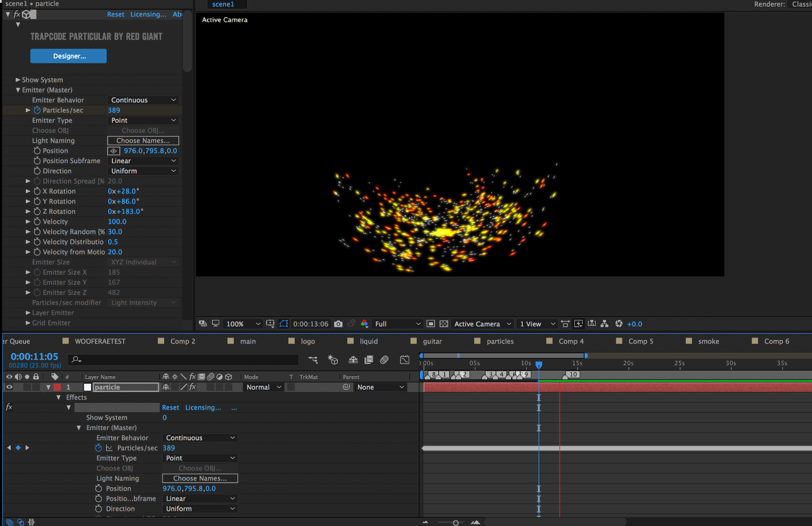Image resolution: width=812 pixels, height=526 pixels.
Task: Click the Parent pick whip for particle layer
Action: coord(346,387)
